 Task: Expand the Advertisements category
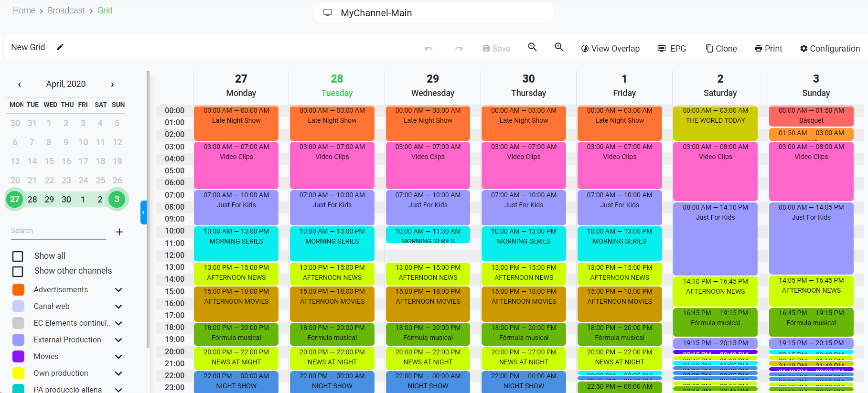coord(118,290)
